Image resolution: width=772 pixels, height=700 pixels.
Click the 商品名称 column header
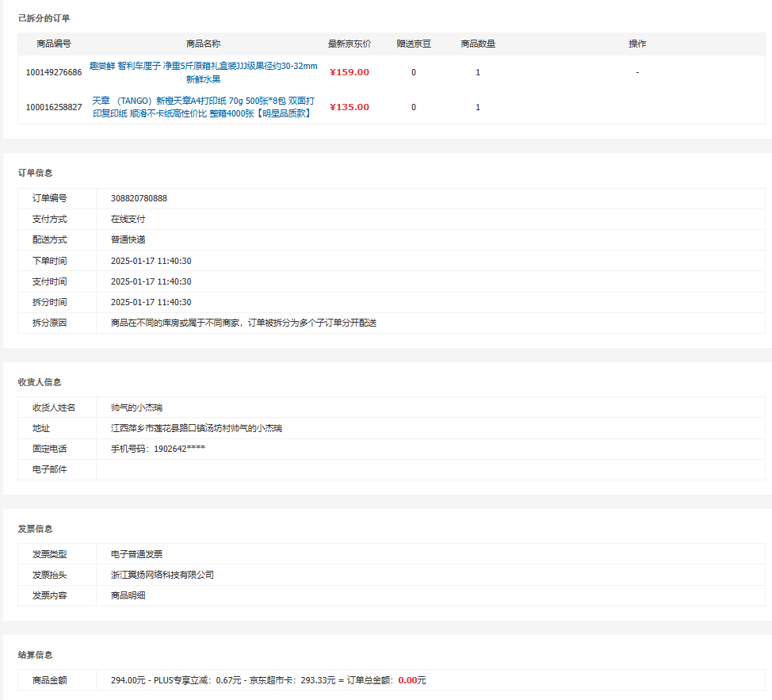(x=203, y=44)
